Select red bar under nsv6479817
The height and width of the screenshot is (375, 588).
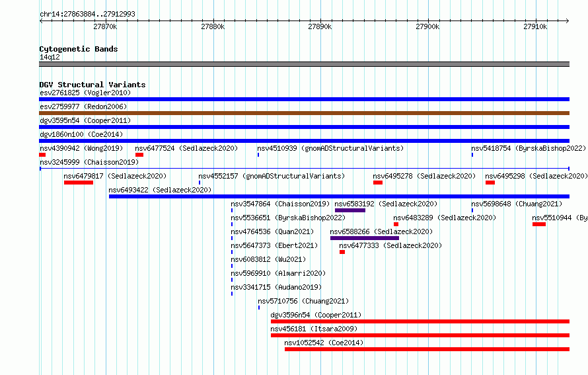(x=79, y=183)
